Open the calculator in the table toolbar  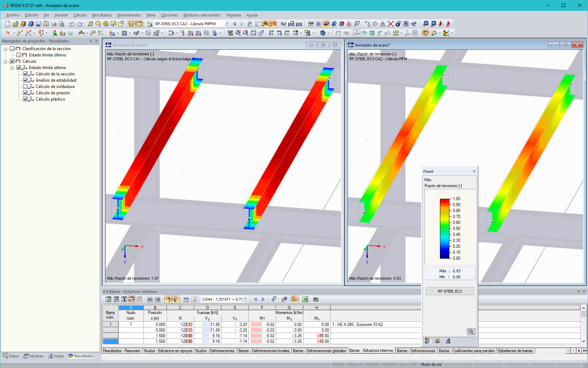click(x=315, y=299)
